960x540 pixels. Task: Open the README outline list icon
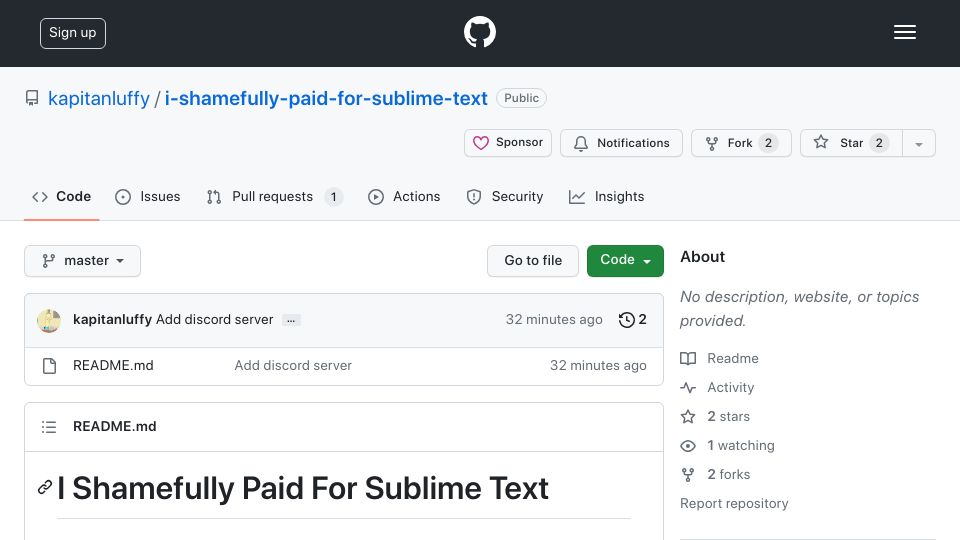click(49, 427)
